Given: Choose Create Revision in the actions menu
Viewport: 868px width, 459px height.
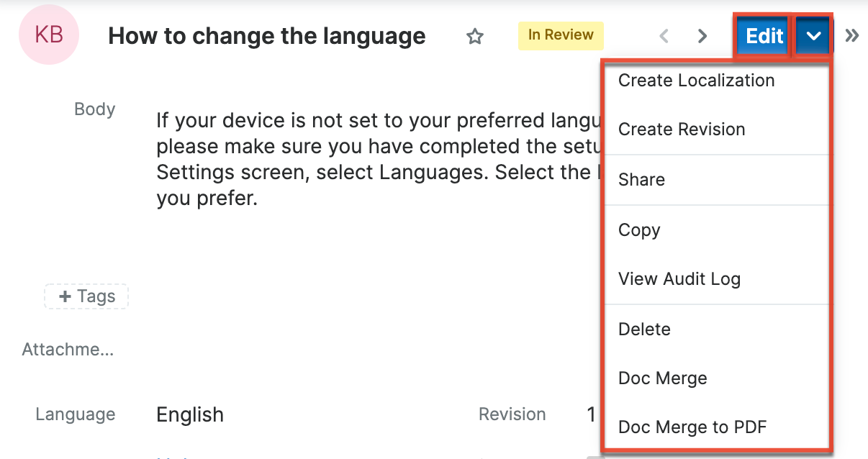Looking at the screenshot, I should [x=682, y=129].
